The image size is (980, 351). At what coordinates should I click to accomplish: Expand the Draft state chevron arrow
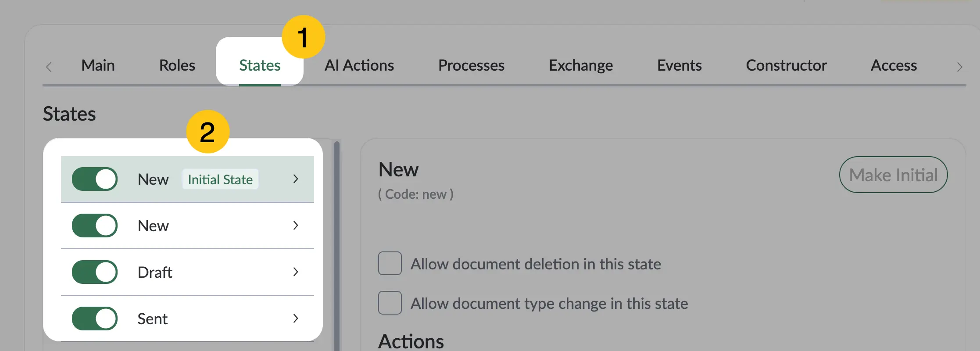tap(296, 272)
